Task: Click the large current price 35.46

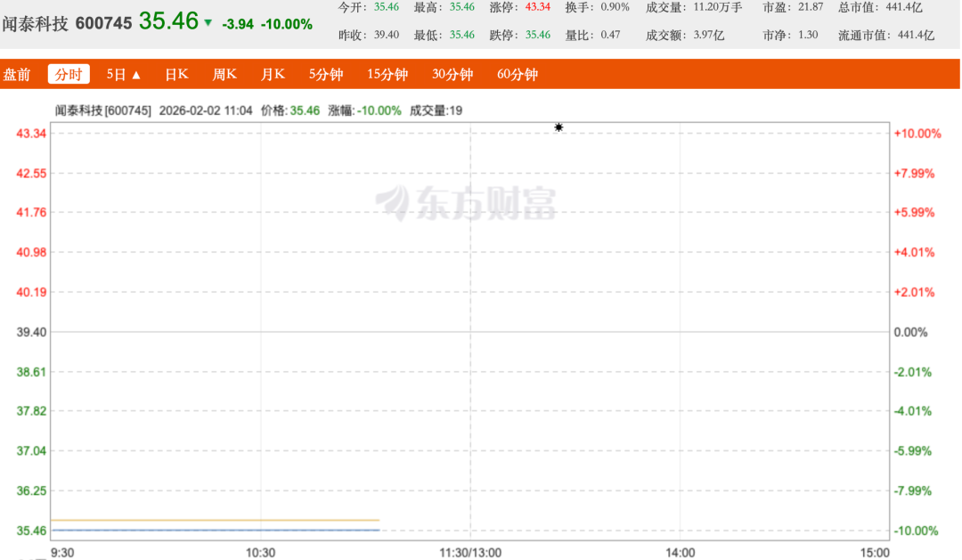Action: (168, 20)
